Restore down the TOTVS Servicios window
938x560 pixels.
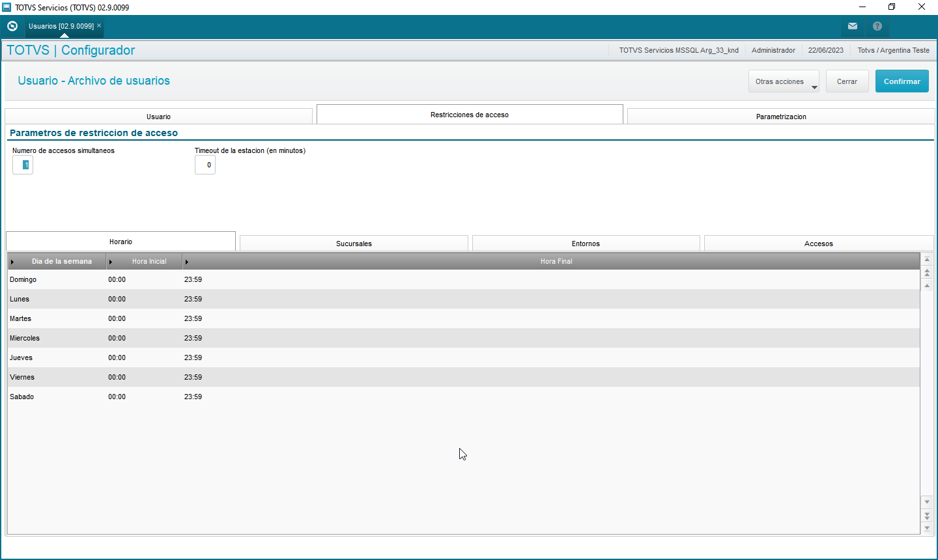pyautogui.click(x=892, y=7)
